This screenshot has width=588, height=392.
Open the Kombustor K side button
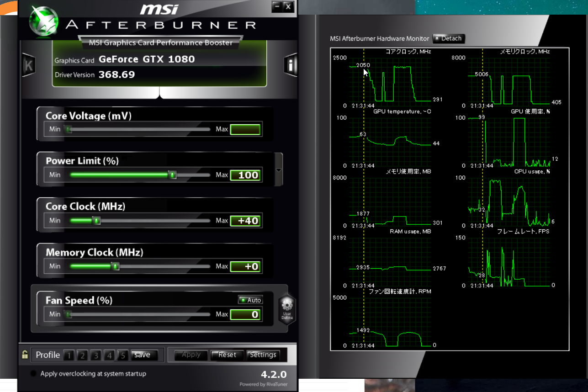29,65
